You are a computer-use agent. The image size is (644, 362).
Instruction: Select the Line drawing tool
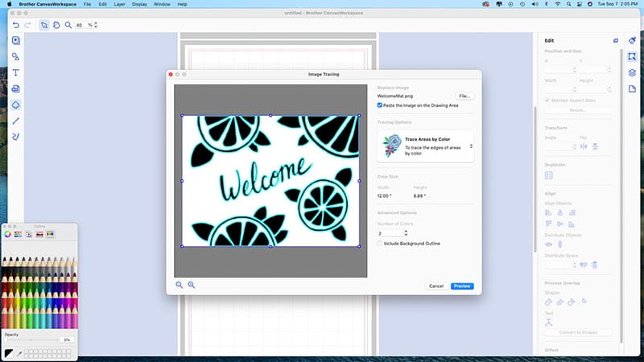coord(16,121)
